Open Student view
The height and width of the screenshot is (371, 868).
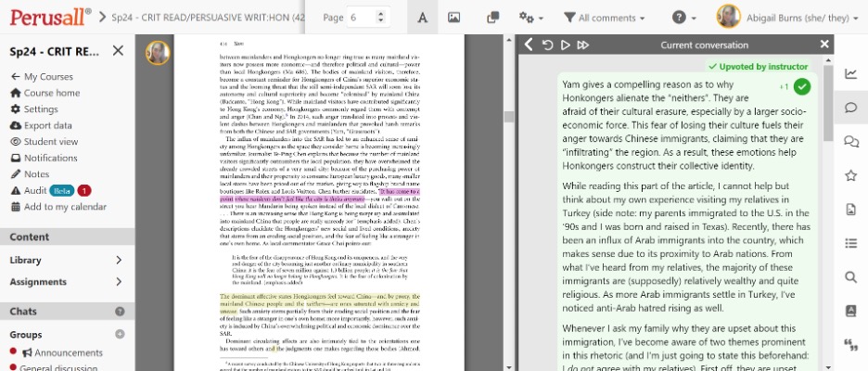(x=52, y=141)
